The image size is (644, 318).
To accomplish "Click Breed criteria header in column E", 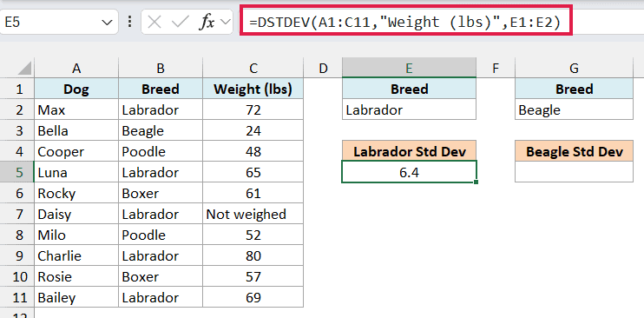I will pyautogui.click(x=409, y=89).
